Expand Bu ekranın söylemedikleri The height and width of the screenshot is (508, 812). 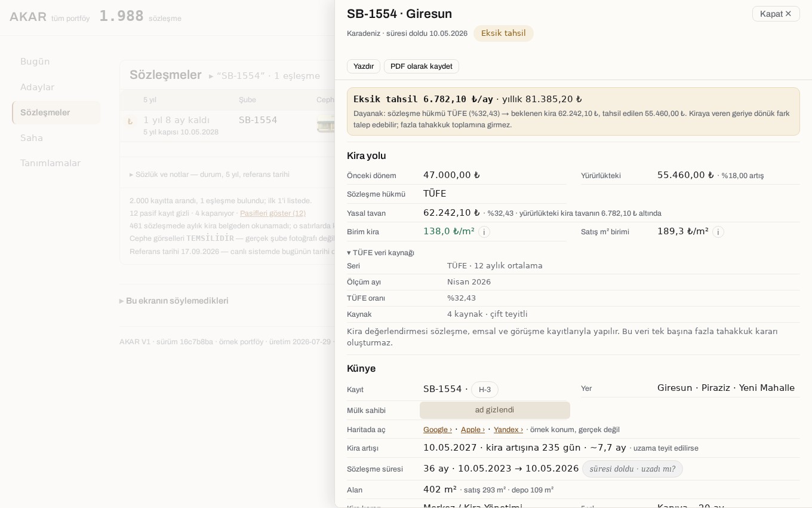click(174, 301)
